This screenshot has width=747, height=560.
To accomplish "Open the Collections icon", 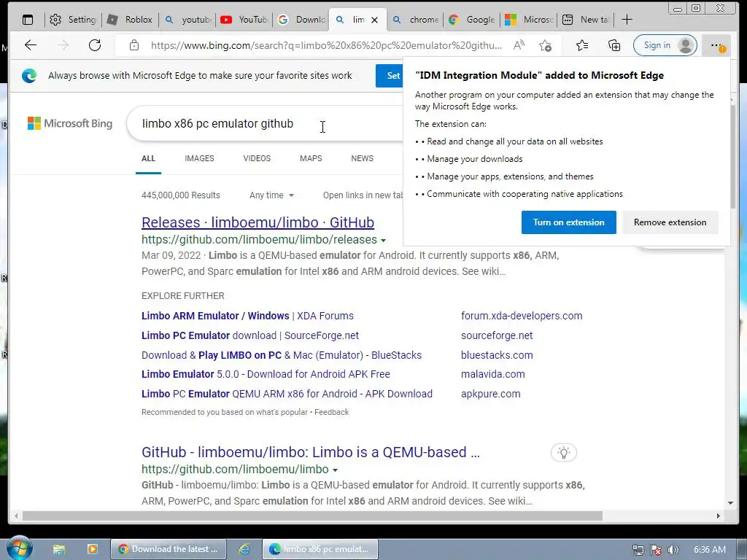I will (x=614, y=45).
